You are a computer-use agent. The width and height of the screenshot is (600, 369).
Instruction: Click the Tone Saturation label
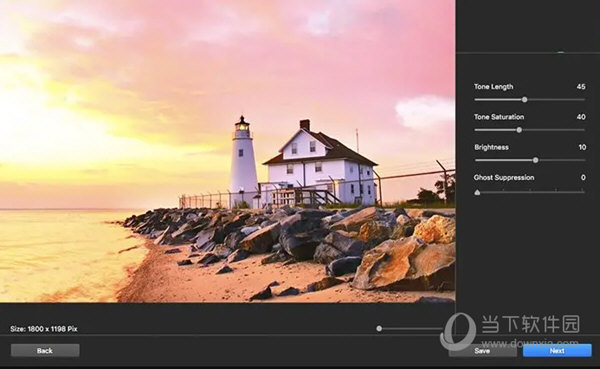[x=499, y=117]
